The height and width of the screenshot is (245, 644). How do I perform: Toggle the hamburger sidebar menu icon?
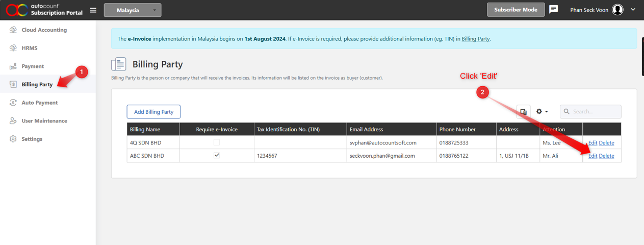click(93, 10)
